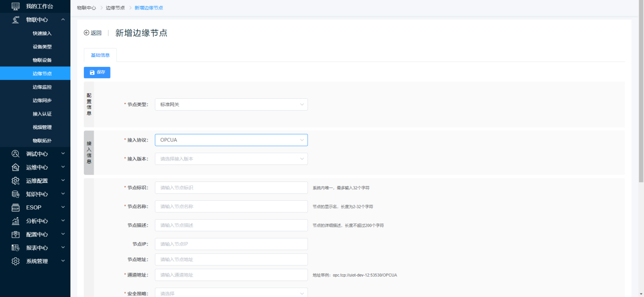Viewport: 644px width, 297px height.
Task: Open the 接入协议 OPCUA dropdown
Action: click(231, 140)
